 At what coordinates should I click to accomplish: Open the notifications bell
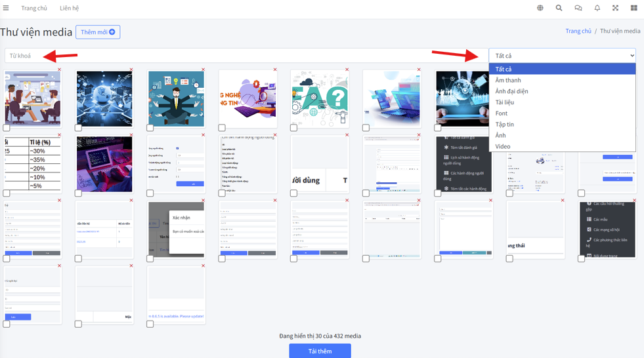pyautogui.click(x=597, y=8)
